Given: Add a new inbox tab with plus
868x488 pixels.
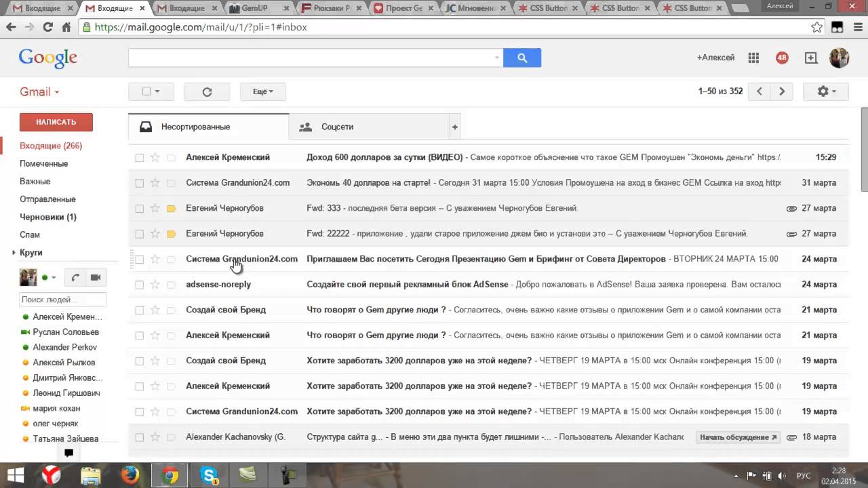Looking at the screenshot, I should 455,127.
